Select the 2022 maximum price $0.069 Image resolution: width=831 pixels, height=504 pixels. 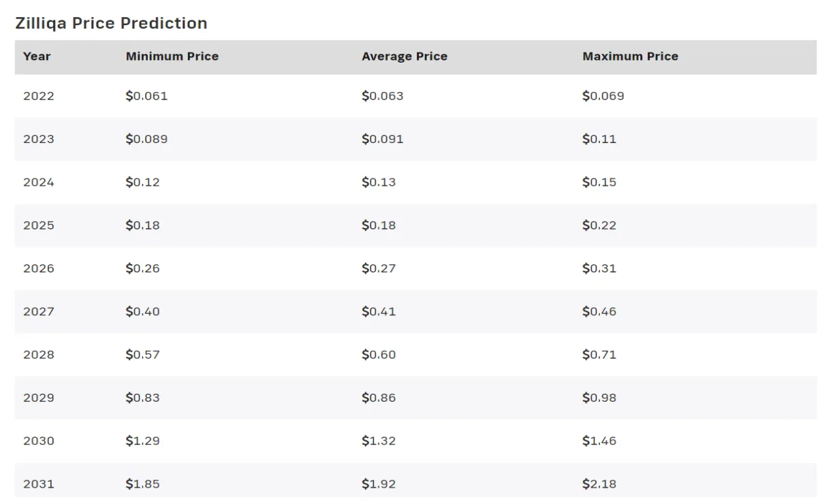point(603,96)
